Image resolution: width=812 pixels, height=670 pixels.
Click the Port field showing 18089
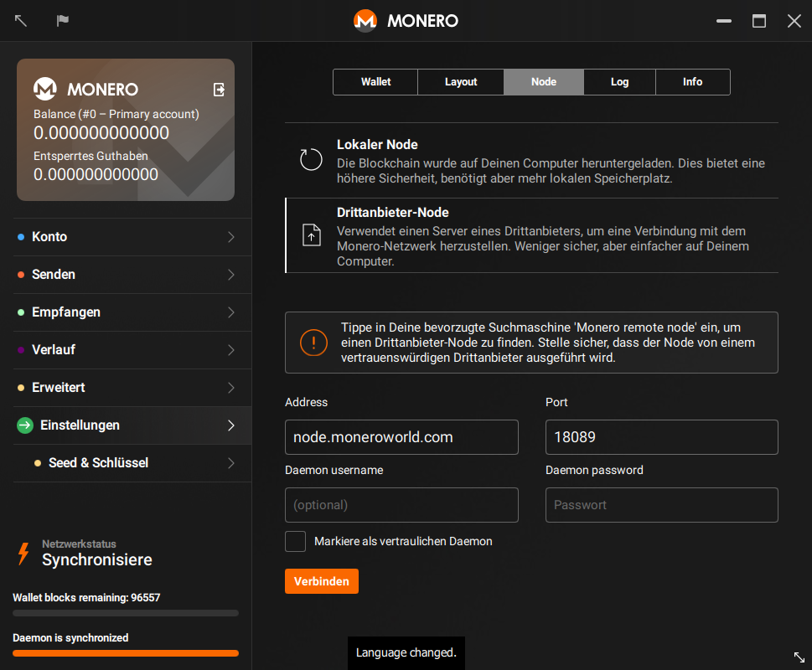click(661, 437)
